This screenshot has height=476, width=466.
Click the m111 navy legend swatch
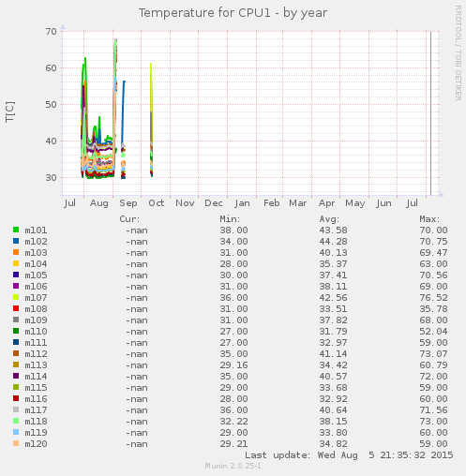tap(16, 342)
